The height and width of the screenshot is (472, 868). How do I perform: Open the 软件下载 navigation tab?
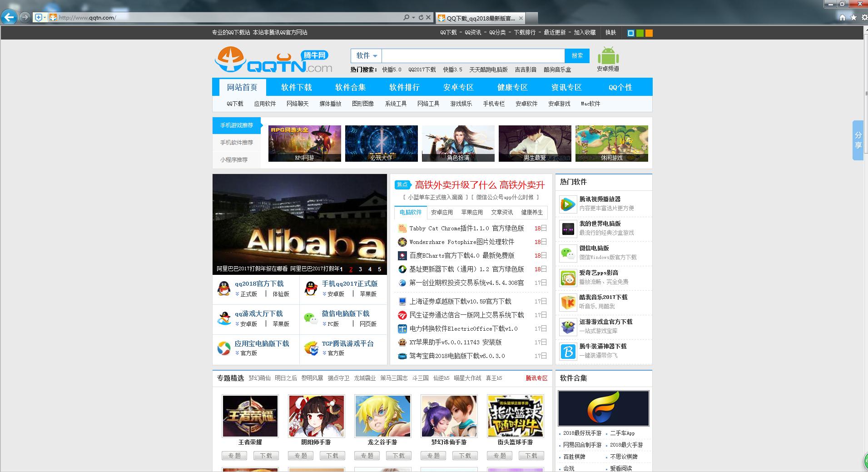pyautogui.click(x=296, y=87)
